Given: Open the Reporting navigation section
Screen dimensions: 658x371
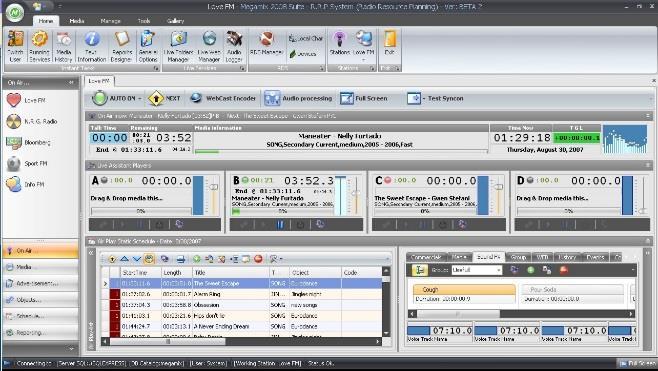Looking at the screenshot, I should pyautogui.click(x=41, y=332).
